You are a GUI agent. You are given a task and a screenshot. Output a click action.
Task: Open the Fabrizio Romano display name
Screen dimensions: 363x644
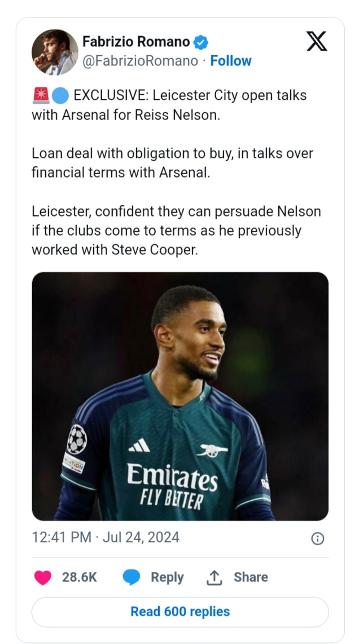(136, 42)
